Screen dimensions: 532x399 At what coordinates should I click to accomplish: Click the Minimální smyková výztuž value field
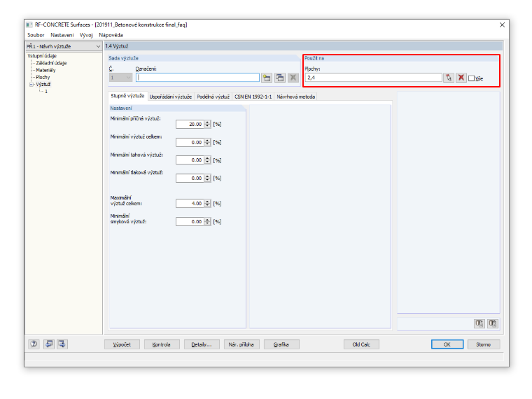[x=190, y=222]
